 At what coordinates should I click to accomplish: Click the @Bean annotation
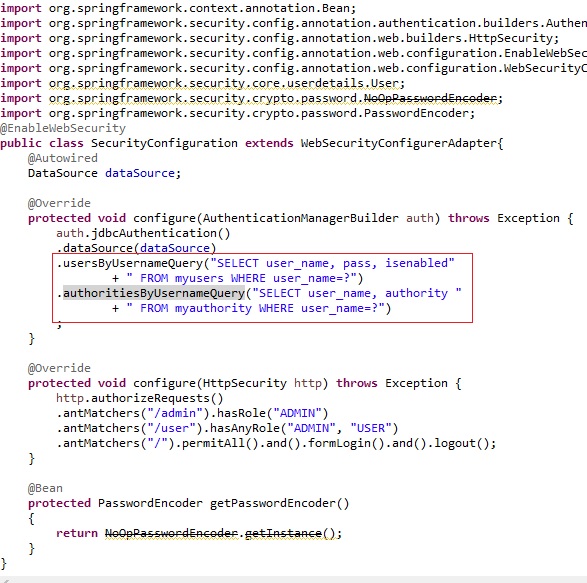(x=45, y=488)
